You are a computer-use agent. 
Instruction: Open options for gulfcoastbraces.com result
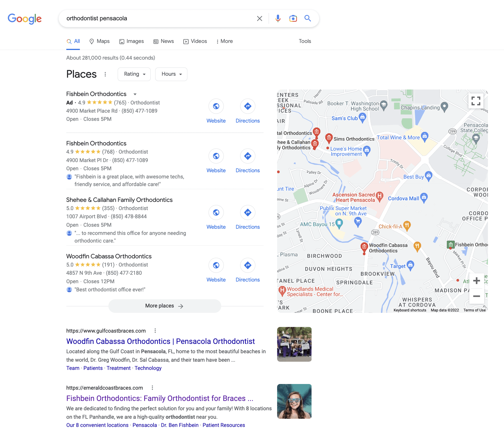point(155,331)
